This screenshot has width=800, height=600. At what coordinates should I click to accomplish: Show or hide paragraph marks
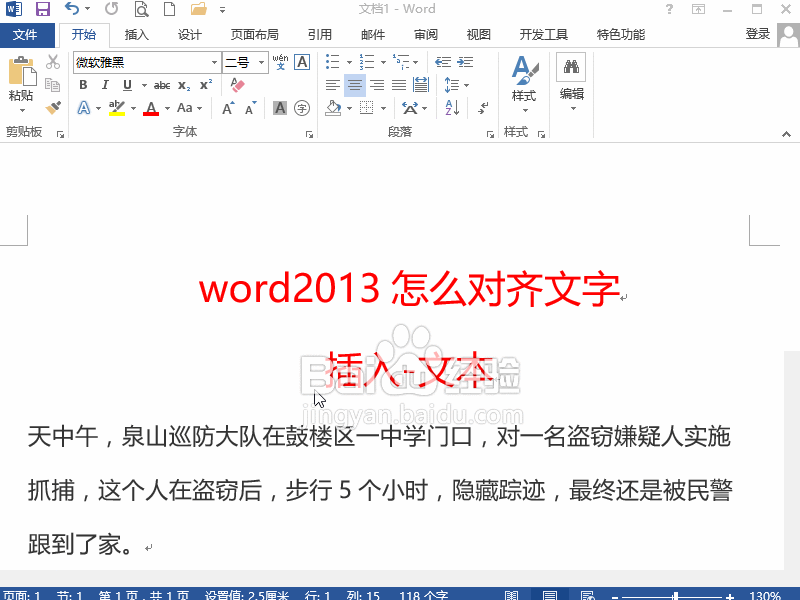[483, 108]
